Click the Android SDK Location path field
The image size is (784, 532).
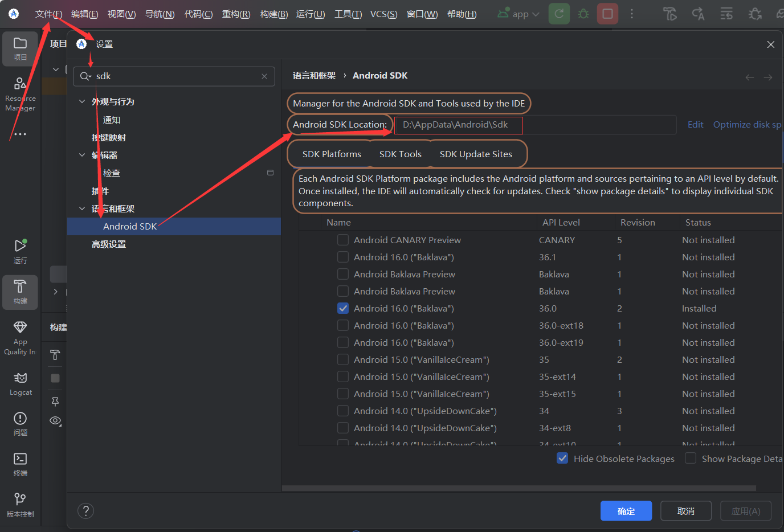point(536,125)
